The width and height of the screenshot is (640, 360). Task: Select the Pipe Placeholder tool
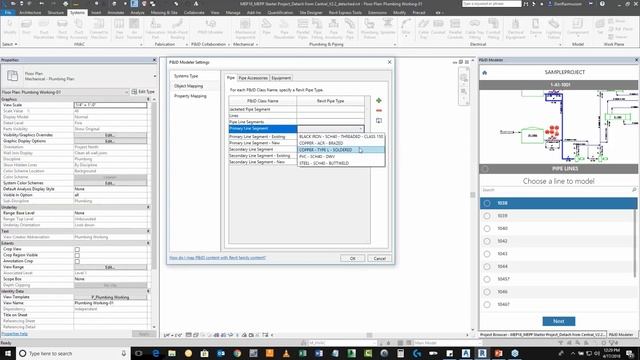284,28
